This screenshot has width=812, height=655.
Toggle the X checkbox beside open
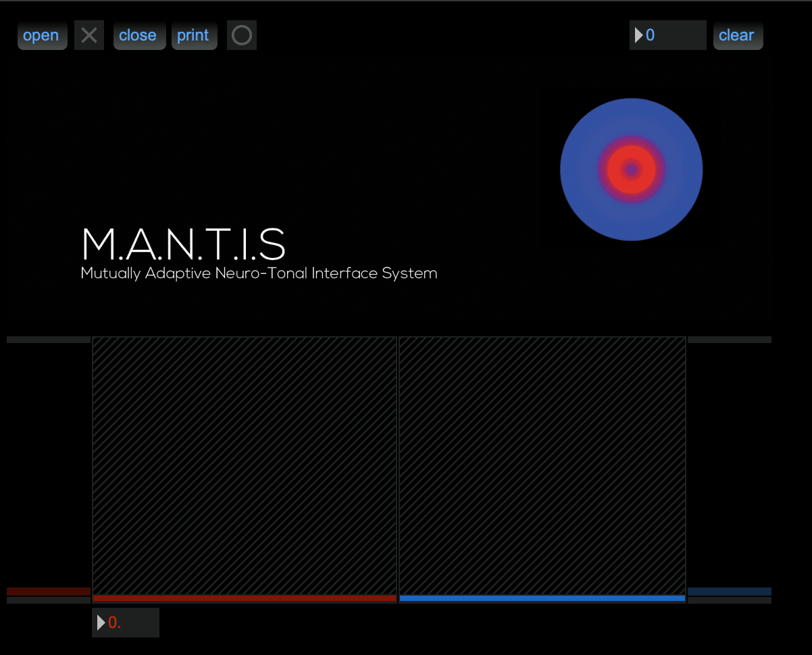[x=89, y=35]
